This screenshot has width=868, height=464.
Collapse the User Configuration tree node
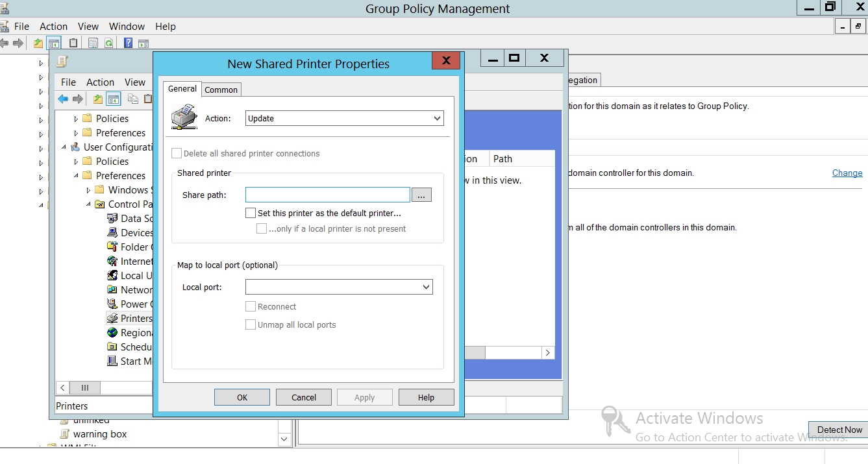(64, 147)
